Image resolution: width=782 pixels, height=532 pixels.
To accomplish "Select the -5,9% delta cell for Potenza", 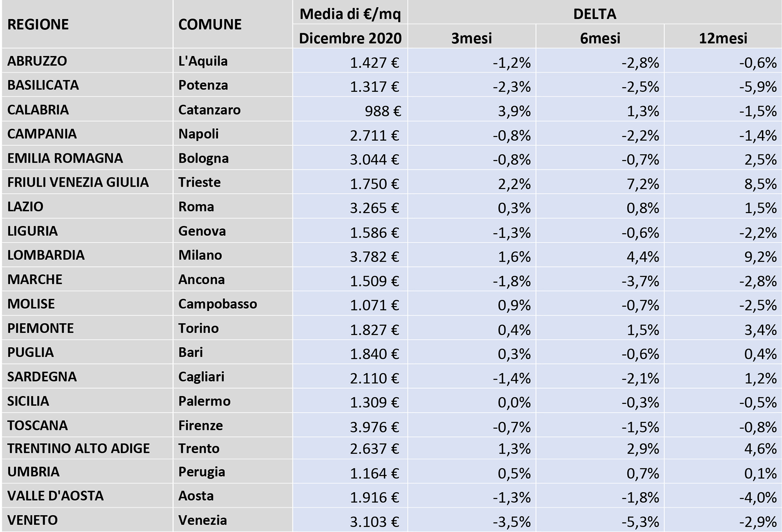I will tap(758, 87).
